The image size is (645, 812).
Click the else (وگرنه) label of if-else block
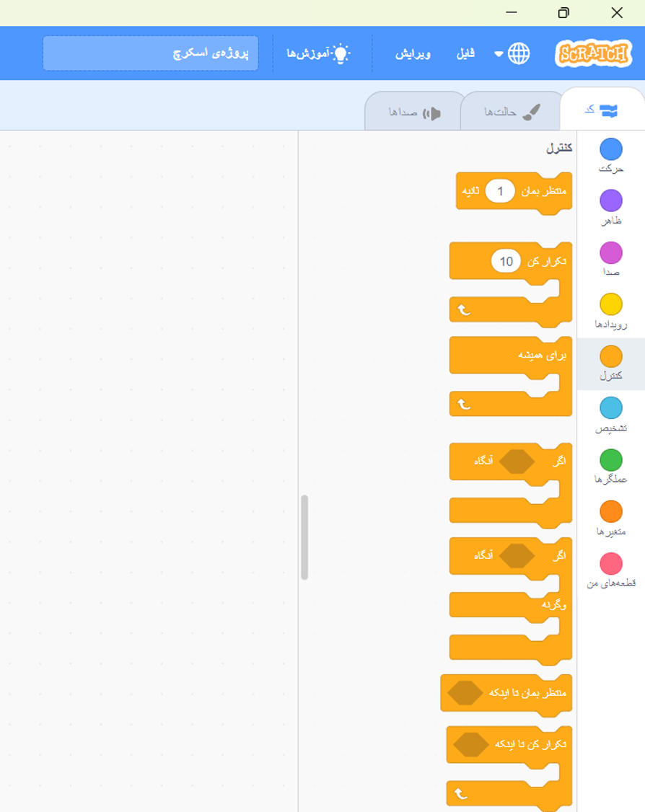554,604
